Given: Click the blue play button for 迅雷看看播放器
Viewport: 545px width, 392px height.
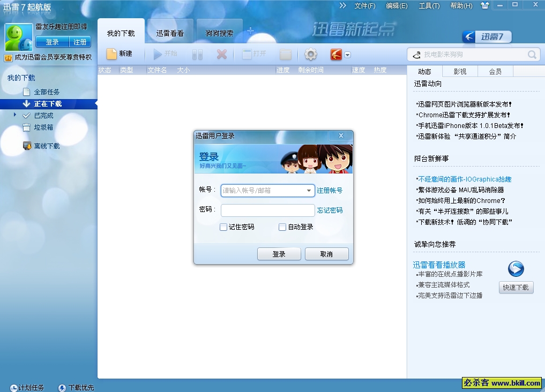Looking at the screenshot, I should coord(516,269).
